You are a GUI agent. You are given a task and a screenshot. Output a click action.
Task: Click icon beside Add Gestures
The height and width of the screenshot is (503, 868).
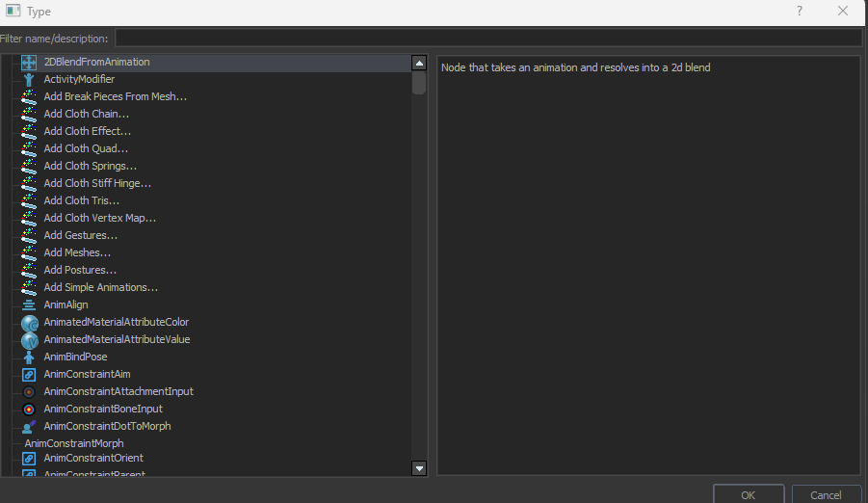pyautogui.click(x=29, y=235)
